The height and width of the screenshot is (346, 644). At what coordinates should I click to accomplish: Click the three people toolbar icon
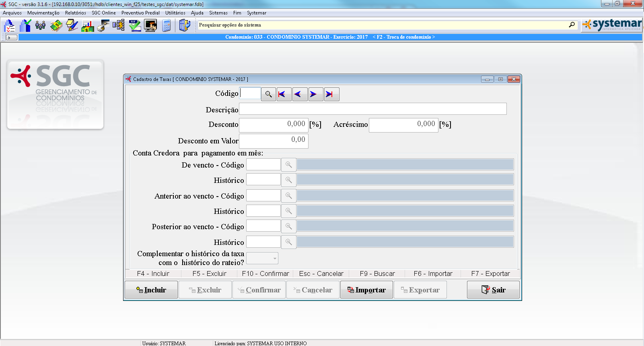pyautogui.click(x=41, y=26)
